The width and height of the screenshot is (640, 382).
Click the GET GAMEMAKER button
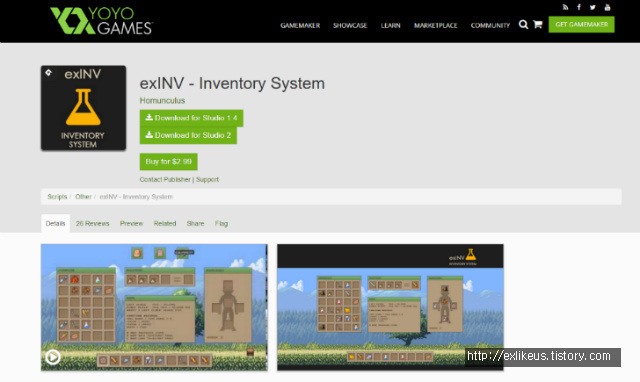point(581,24)
